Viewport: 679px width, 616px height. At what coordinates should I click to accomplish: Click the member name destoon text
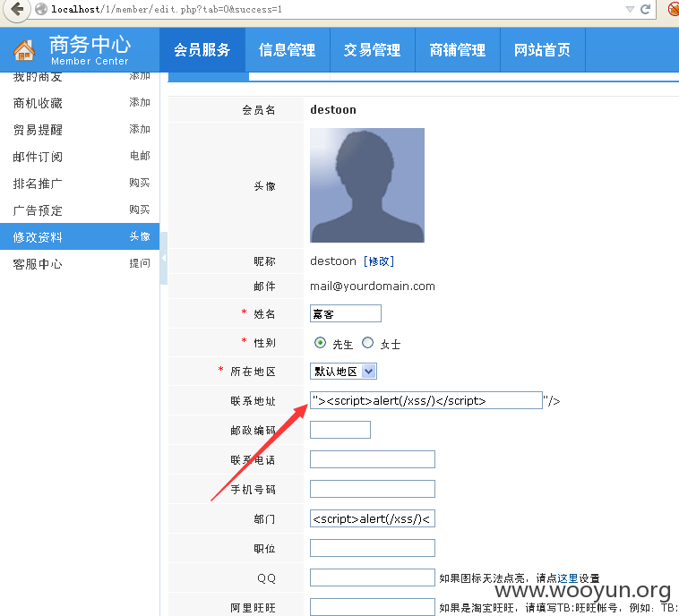(x=333, y=110)
